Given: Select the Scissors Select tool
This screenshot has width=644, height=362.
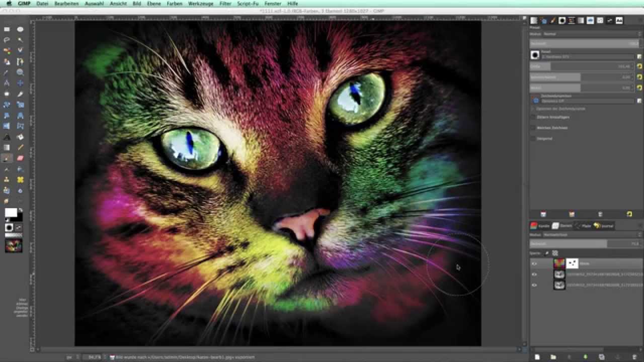Looking at the screenshot, I should tap(20, 51).
